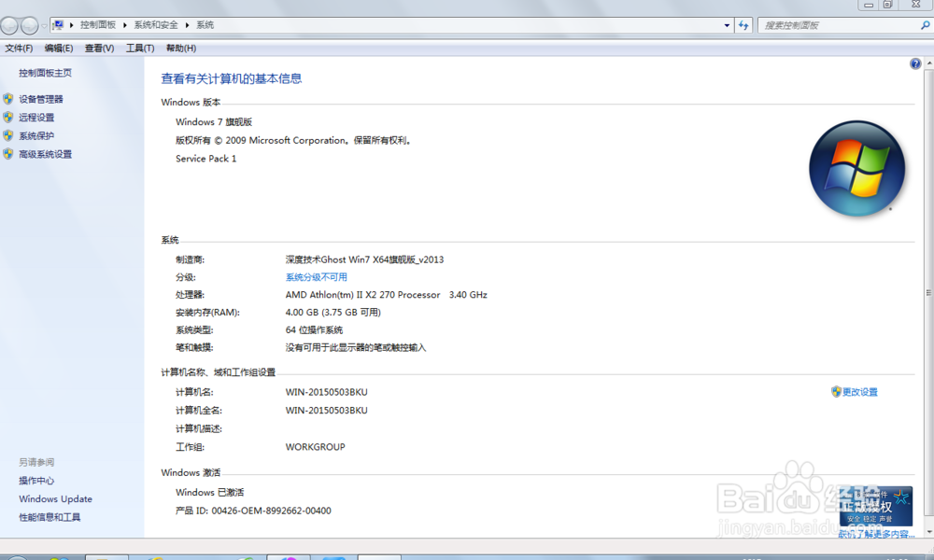
Task: Expand arrow after 系统和安全 breadcrumb
Action: click(x=187, y=25)
